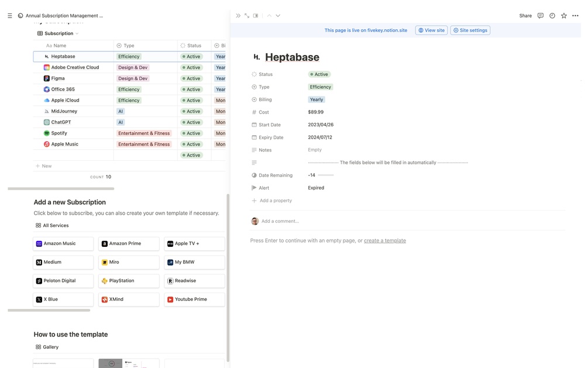
Task: Click the View site button
Action: (431, 30)
